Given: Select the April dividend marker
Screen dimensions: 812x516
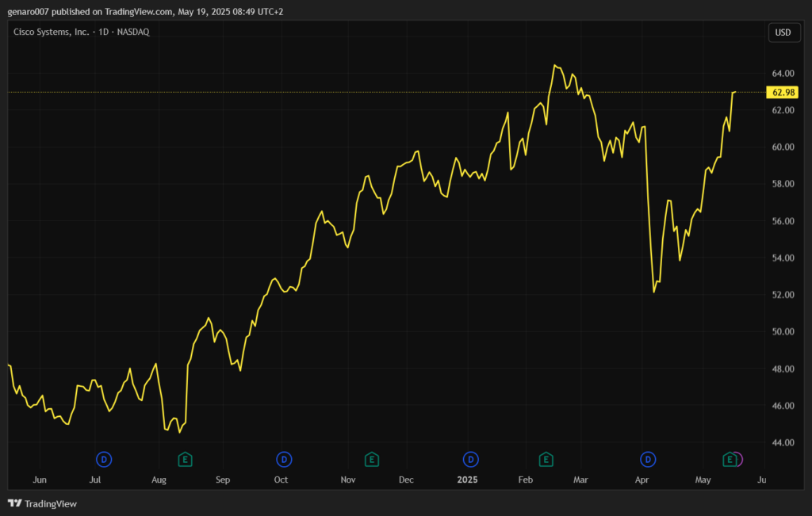Looking at the screenshot, I should (x=649, y=459).
